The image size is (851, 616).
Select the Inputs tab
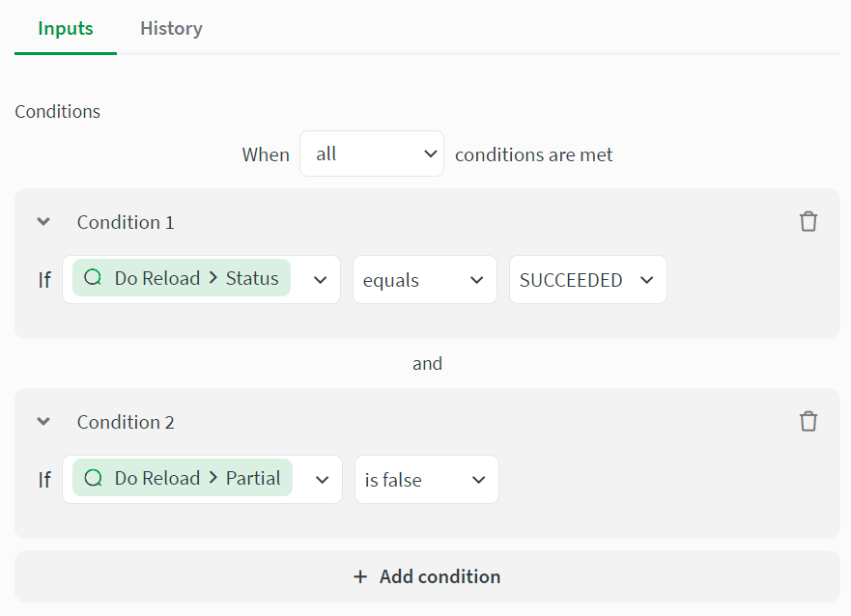pos(65,28)
